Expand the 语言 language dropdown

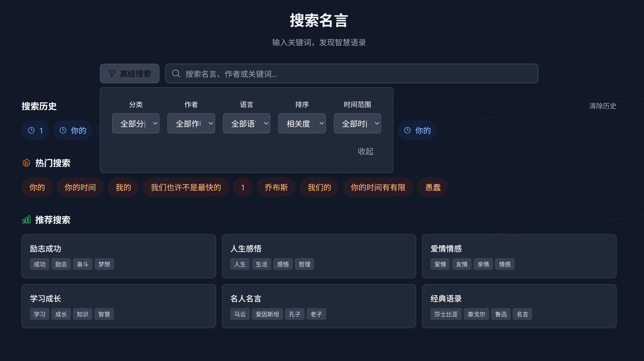[x=246, y=123]
